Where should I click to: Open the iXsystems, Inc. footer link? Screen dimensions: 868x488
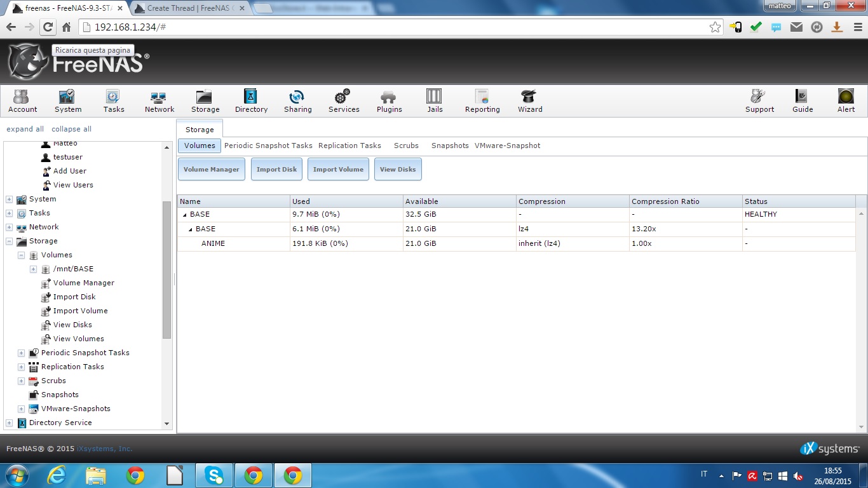click(105, 449)
